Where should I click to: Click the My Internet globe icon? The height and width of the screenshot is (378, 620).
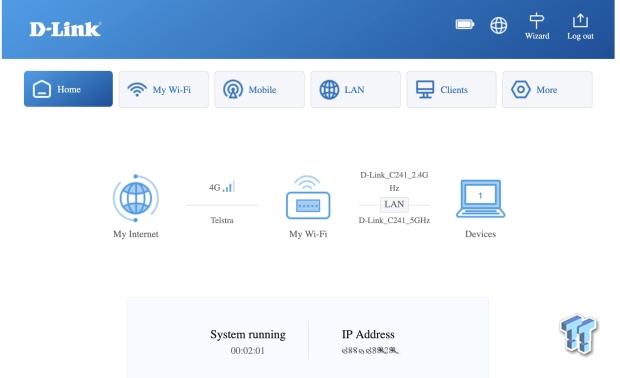[x=136, y=198]
